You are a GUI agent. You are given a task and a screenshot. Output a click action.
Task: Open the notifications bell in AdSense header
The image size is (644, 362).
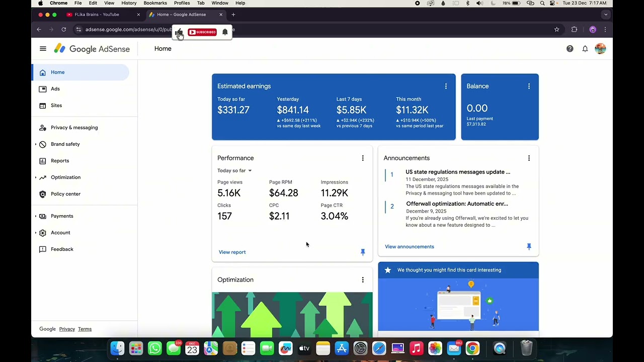(x=585, y=49)
